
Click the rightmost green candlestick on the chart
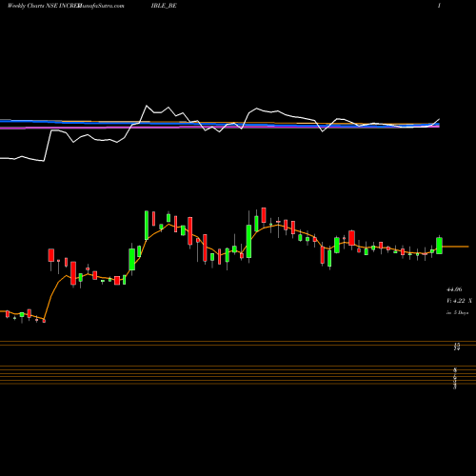[x=439, y=246]
